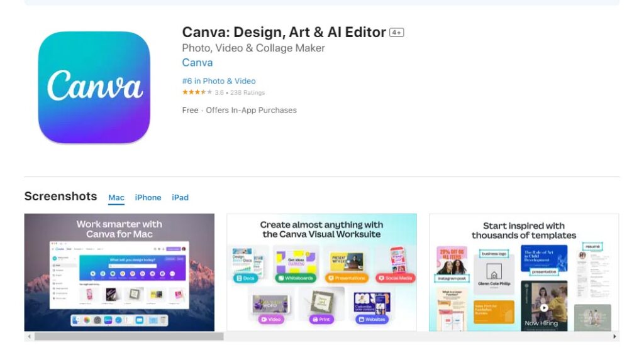Image resolution: width=644 pixels, height=358 pixels.
Task: Click the scroll right arrow of screenshots
Action: pos(614,336)
